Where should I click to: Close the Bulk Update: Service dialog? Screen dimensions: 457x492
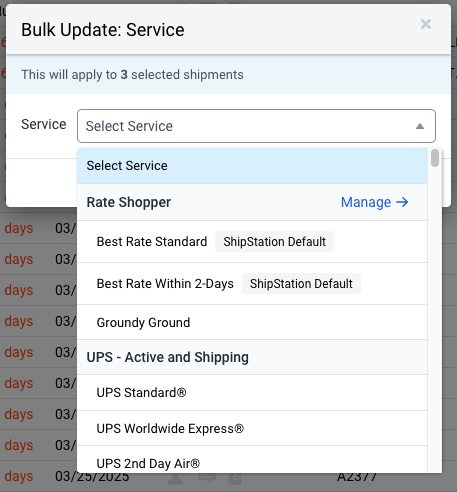[426, 24]
